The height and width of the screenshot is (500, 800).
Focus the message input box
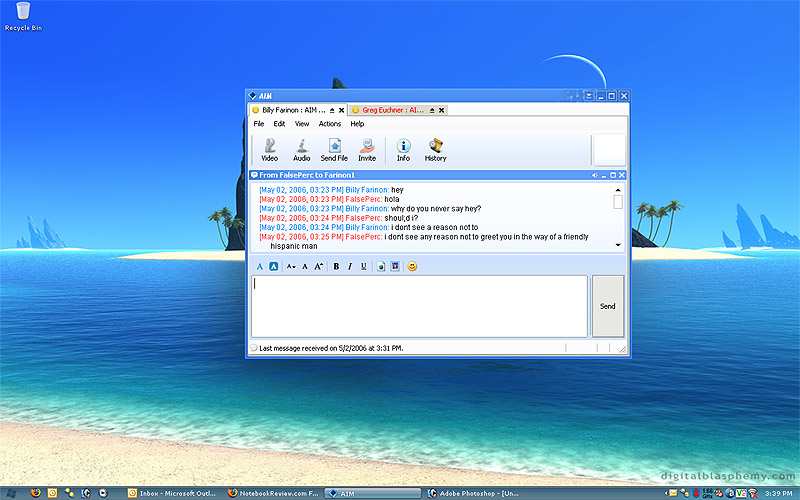[419, 306]
